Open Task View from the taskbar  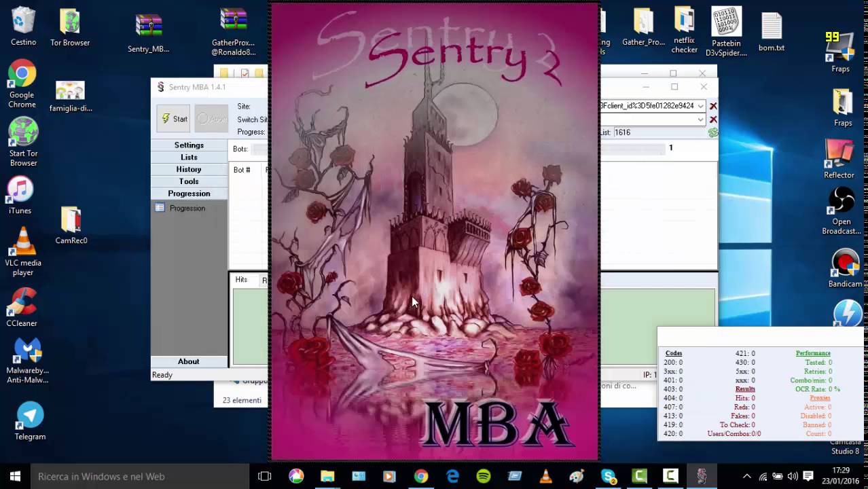[x=265, y=476]
